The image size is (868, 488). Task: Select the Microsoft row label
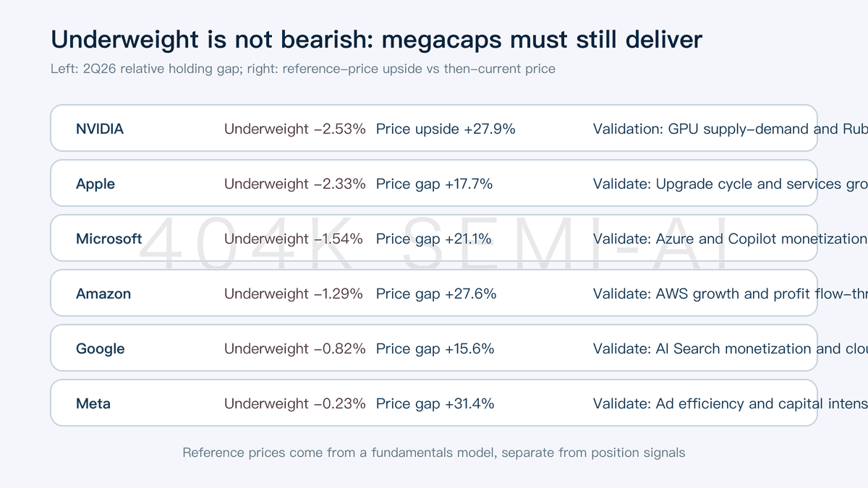point(109,239)
